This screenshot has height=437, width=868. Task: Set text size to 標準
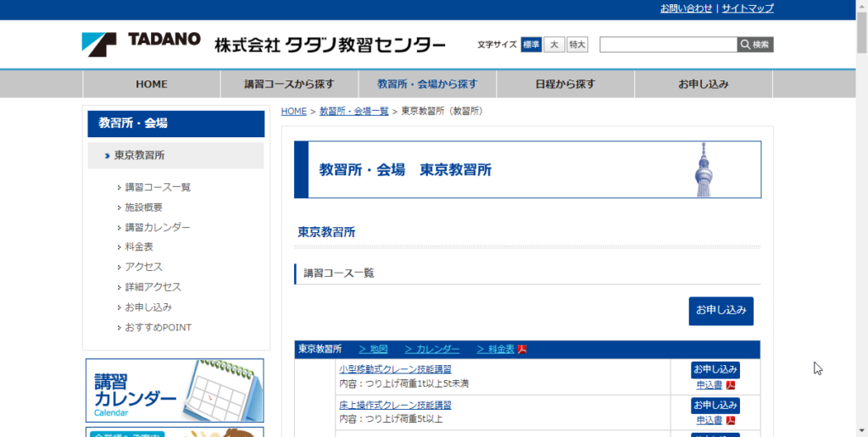pos(531,45)
